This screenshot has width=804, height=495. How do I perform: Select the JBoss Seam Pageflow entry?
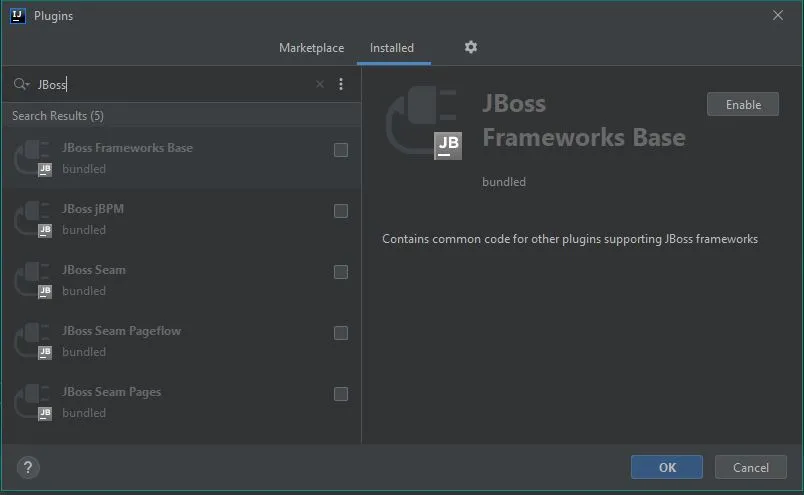click(x=182, y=342)
